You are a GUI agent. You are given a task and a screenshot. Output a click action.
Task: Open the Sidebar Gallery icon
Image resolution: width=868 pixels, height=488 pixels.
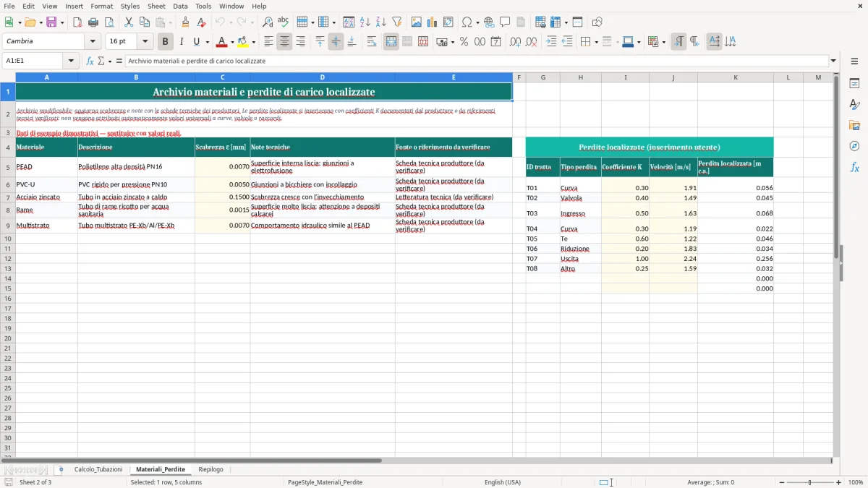854,125
